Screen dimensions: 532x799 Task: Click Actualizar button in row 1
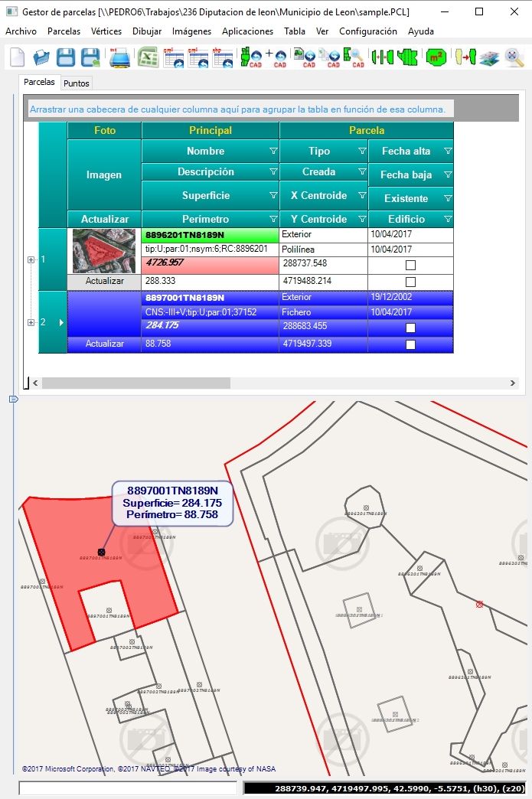(x=104, y=281)
